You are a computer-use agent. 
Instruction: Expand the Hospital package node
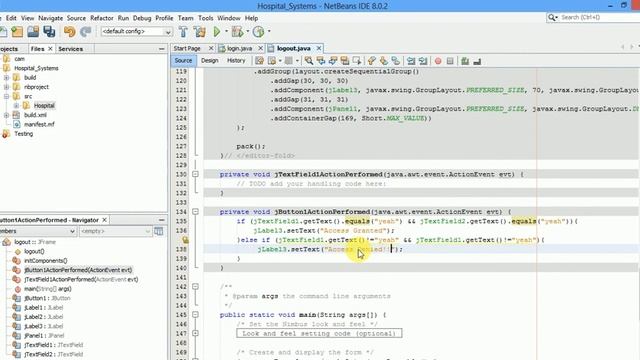[16, 106]
